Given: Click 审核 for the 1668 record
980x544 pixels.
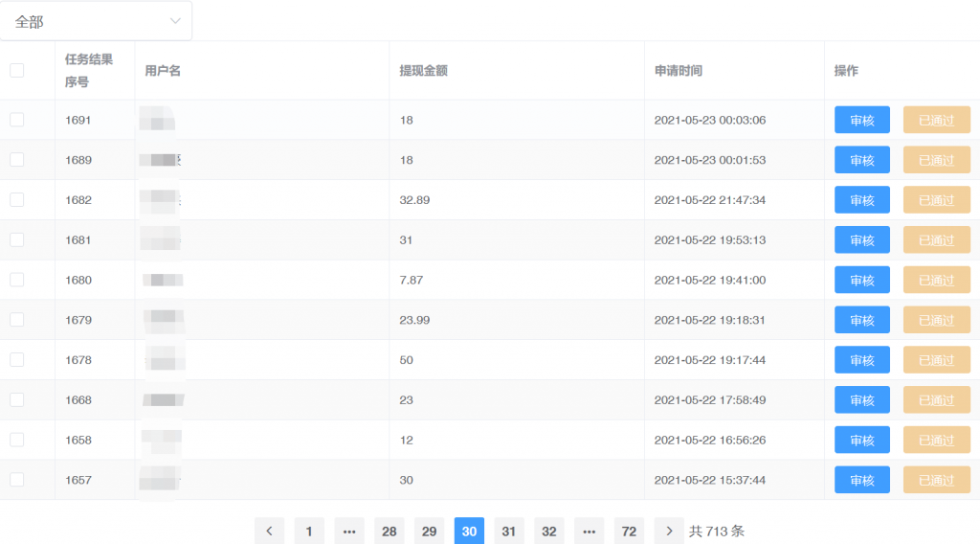Looking at the screenshot, I should pos(861,400).
